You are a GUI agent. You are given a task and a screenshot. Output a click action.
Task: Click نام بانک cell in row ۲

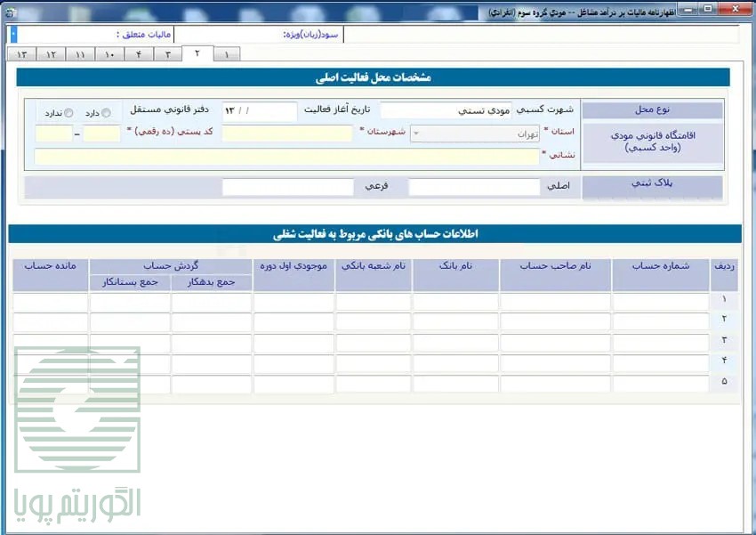454,322
